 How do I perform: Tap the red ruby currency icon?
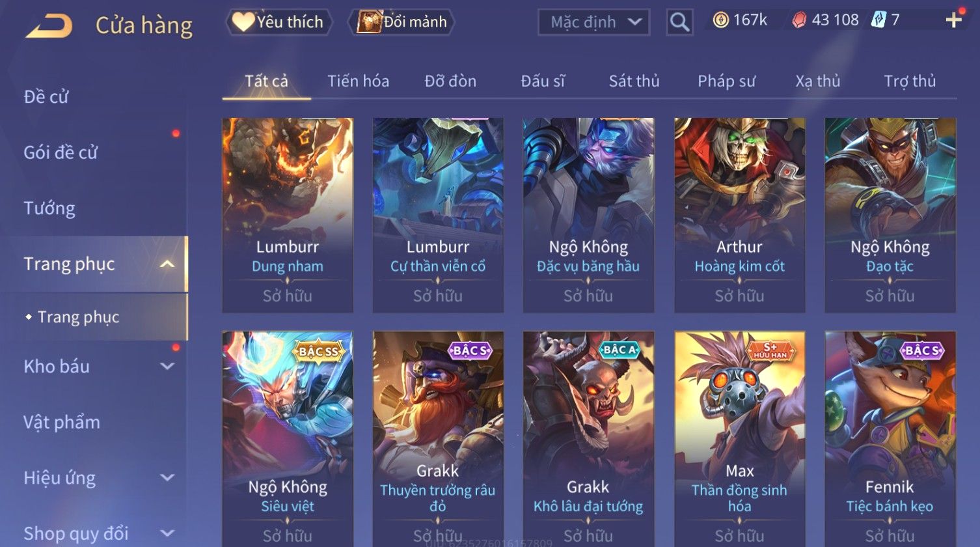click(799, 20)
